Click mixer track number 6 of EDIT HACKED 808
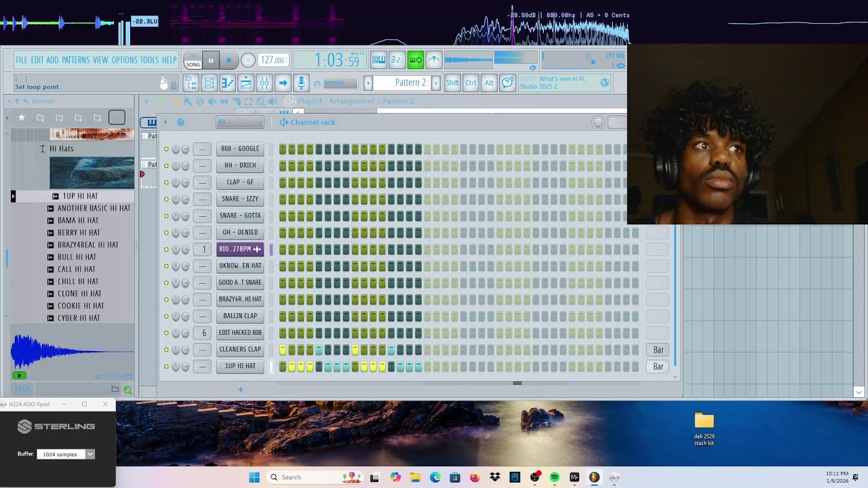Screen dimensions: 868x488 [x=203, y=333]
